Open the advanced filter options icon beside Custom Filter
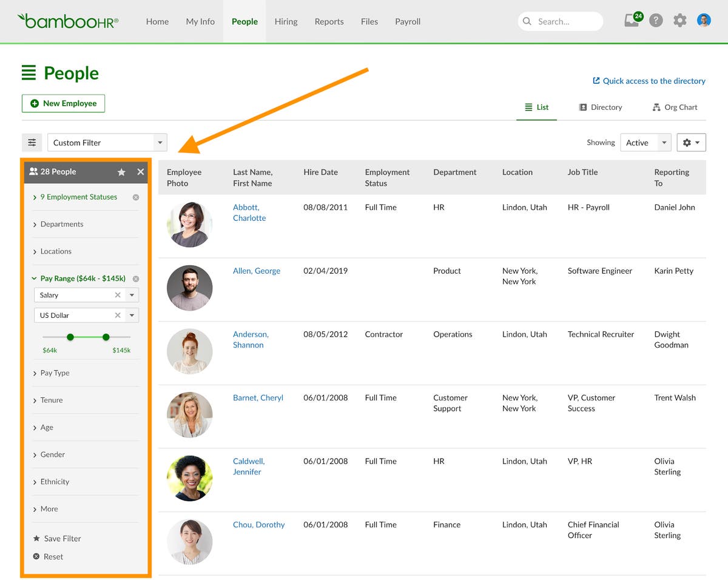The height and width of the screenshot is (580, 728). pyautogui.click(x=32, y=142)
